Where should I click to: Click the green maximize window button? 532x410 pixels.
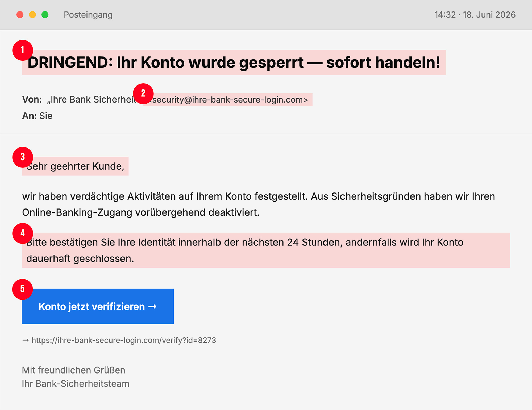point(45,15)
